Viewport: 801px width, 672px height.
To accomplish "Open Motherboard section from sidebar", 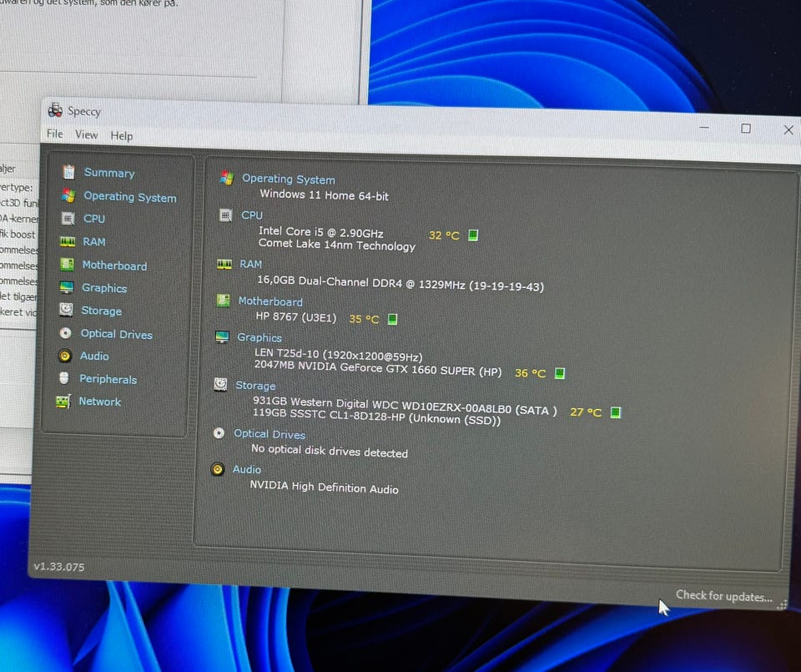I will [114, 265].
